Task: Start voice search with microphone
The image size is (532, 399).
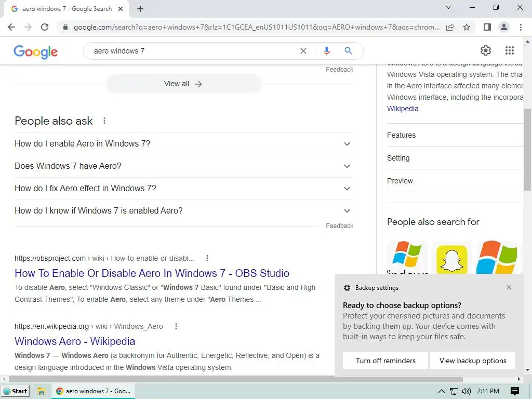Action: click(x=326, y=51)
